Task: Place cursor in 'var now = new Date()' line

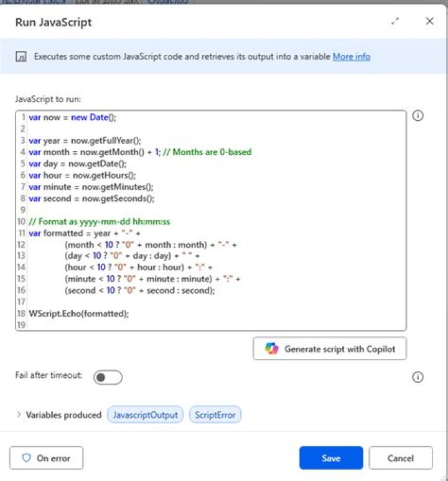Action: point(73,117)
